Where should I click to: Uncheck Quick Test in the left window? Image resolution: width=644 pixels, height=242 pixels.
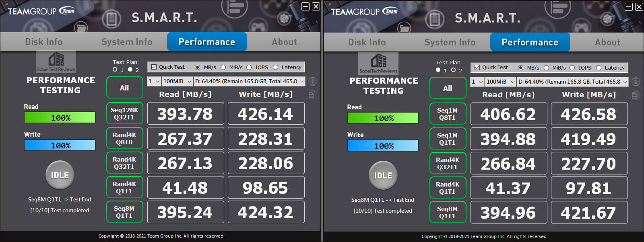154,67
